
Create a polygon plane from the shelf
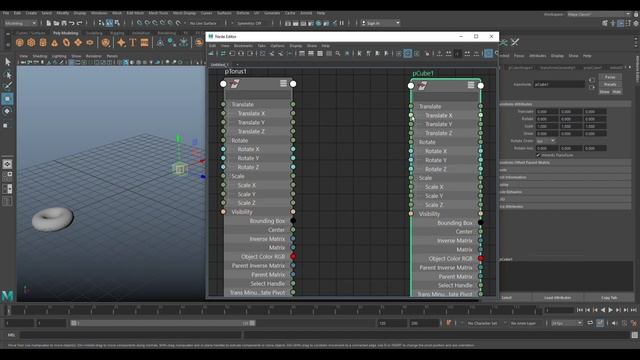click(x=78, y=42)
